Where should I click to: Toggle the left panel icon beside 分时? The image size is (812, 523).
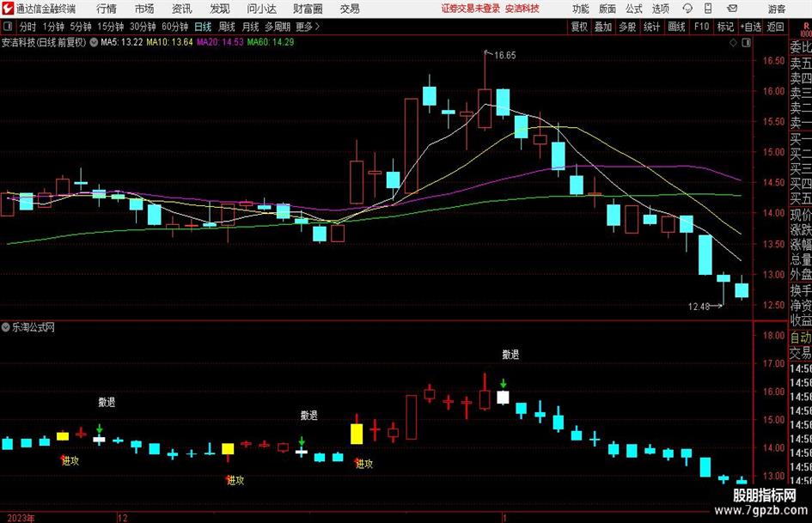[8, 27]
